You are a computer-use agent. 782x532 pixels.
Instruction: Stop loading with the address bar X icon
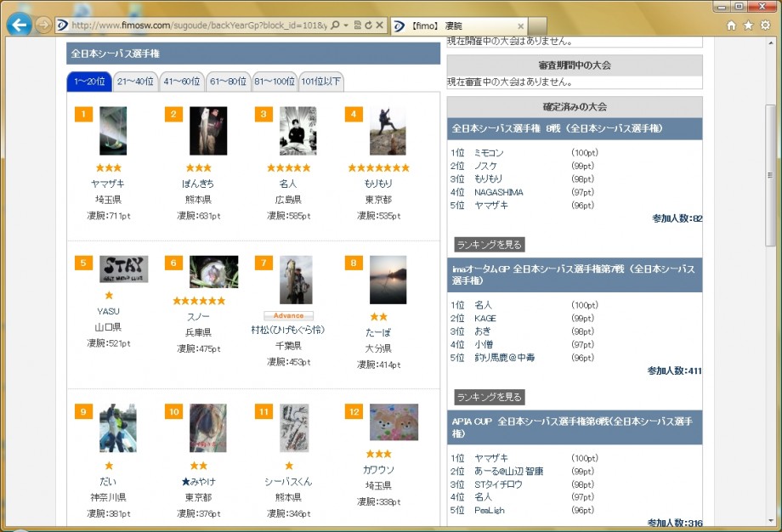[x=380, y=25]
